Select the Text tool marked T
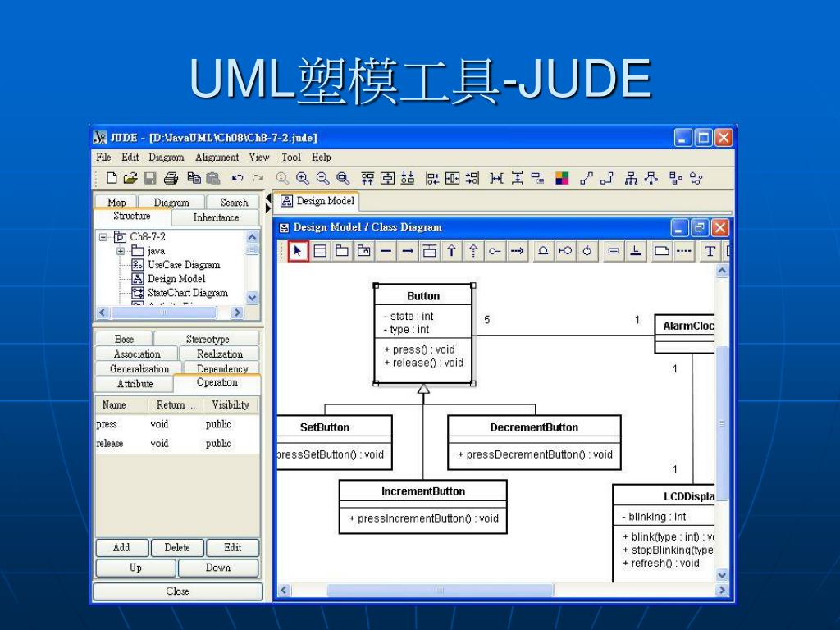This screenshot has width=840, height=630. (x=710, y=251)
